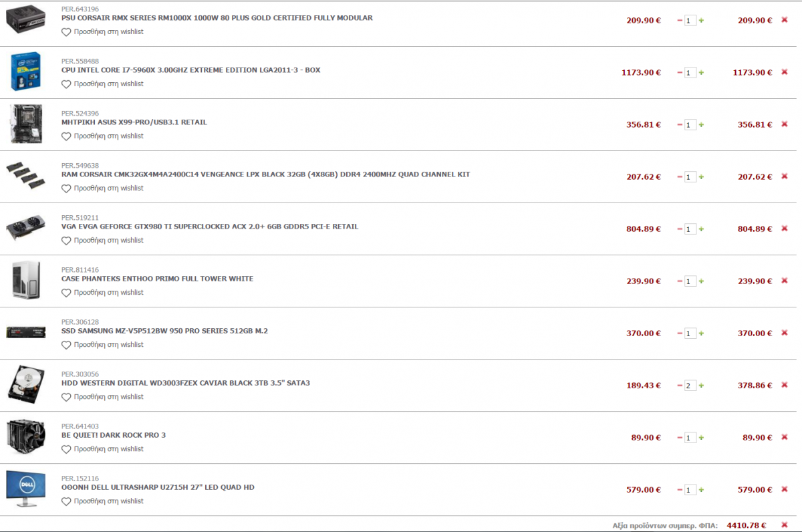802x532 pixels.
Task: Click minus icon for Dell UltraSharp monitor
Action: pos(680,490)
